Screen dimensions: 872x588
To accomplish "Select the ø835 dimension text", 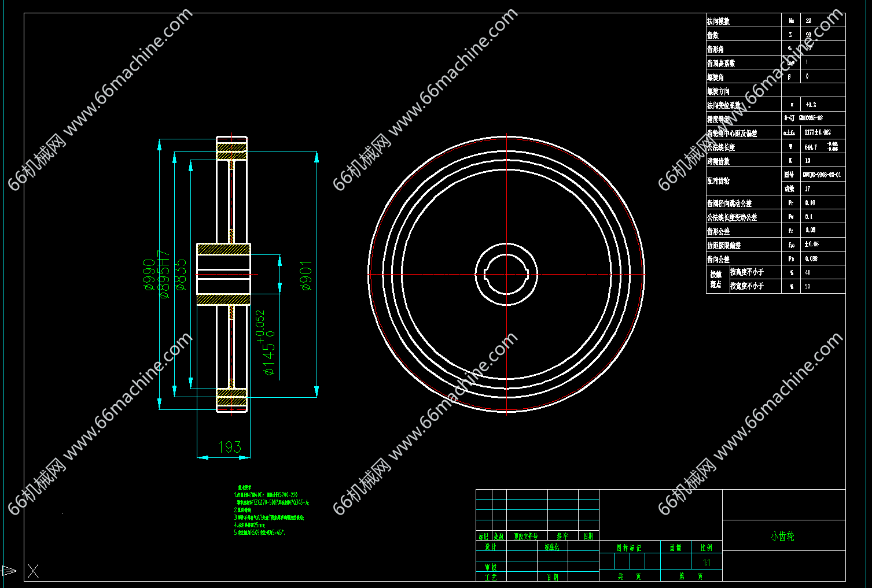I will click(181, 274).
